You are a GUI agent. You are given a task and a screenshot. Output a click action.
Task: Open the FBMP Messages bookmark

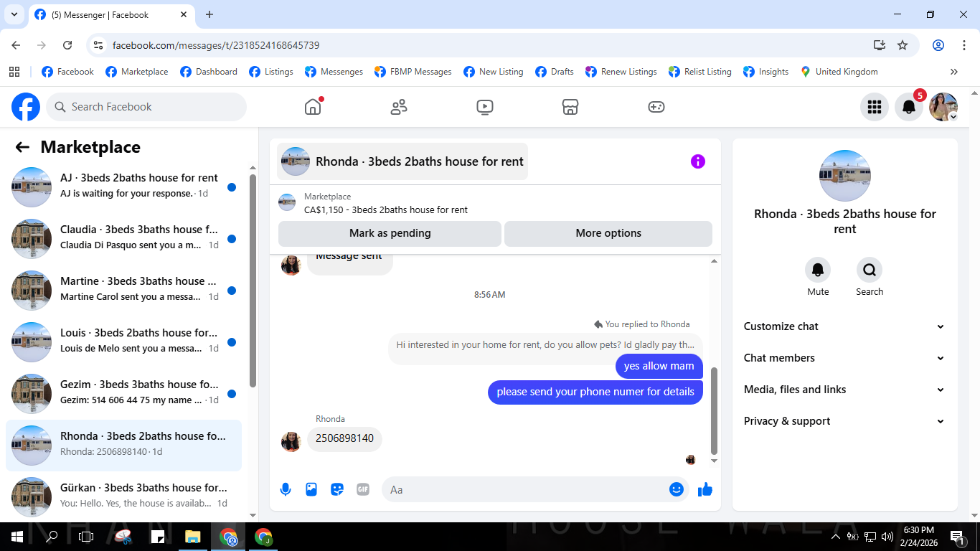[x=413, y=72]
